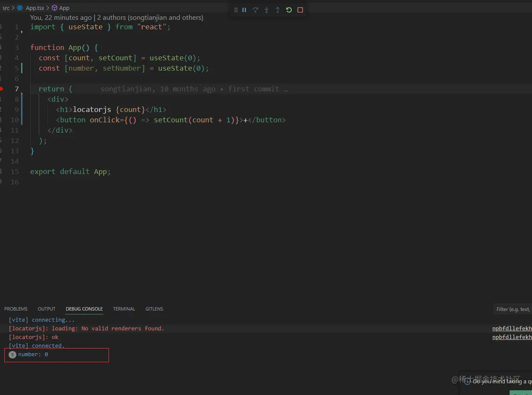Open the GITLENS tab
532x395 pixels.
[154, 309]
